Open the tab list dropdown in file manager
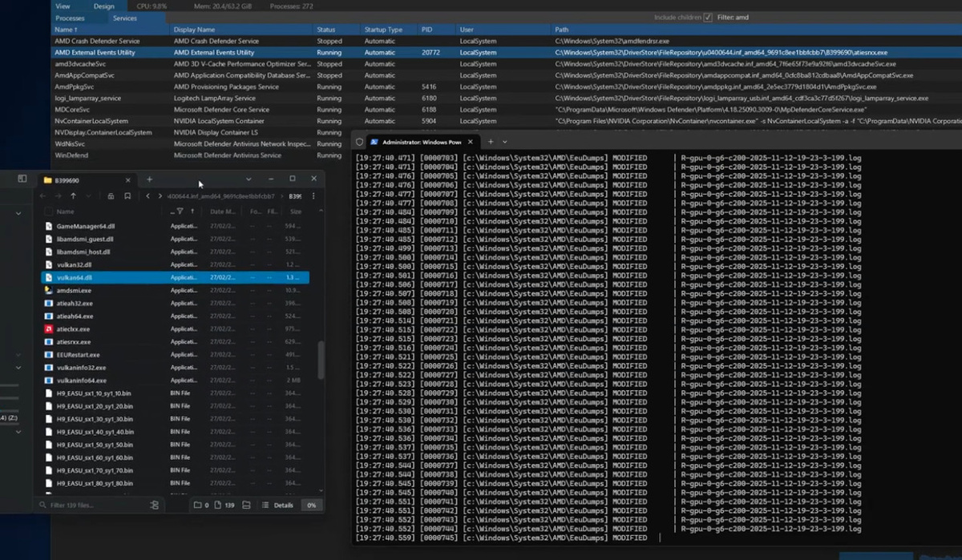Viewport: 962px width, 560px height. tap(249, 179)
